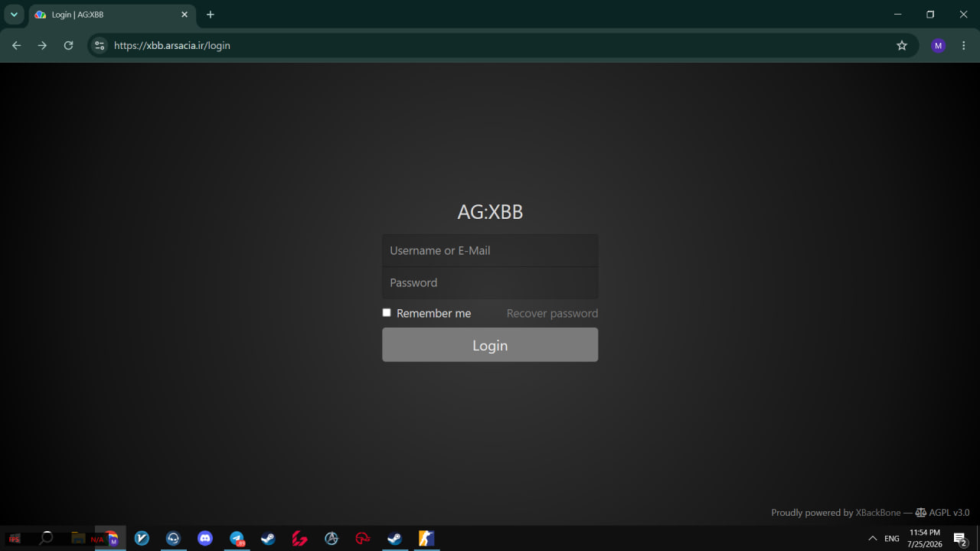Open Discord from the taskbar

(x=205, y=539)
